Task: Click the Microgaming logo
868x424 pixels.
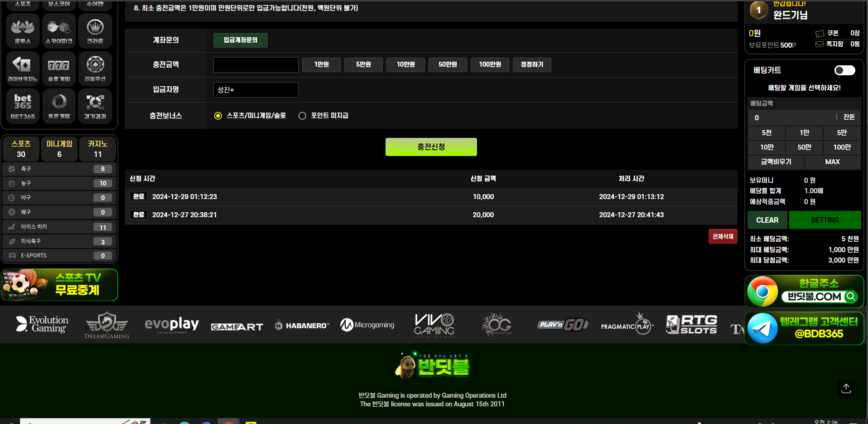Action: tap(367, 325)
